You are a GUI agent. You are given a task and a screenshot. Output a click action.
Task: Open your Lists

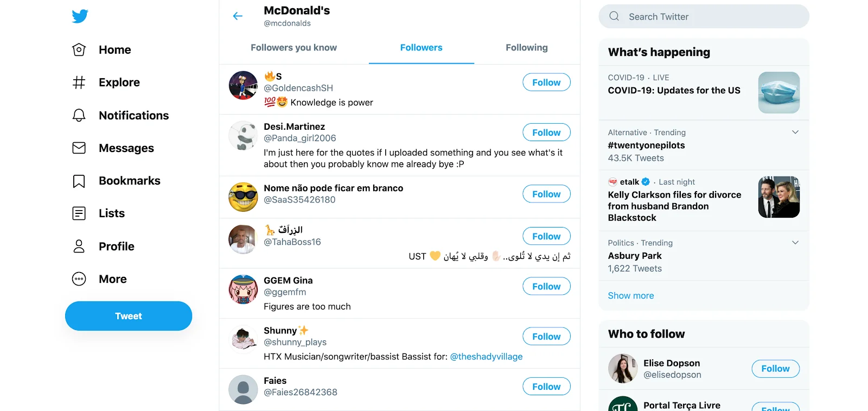click(111, 213)
